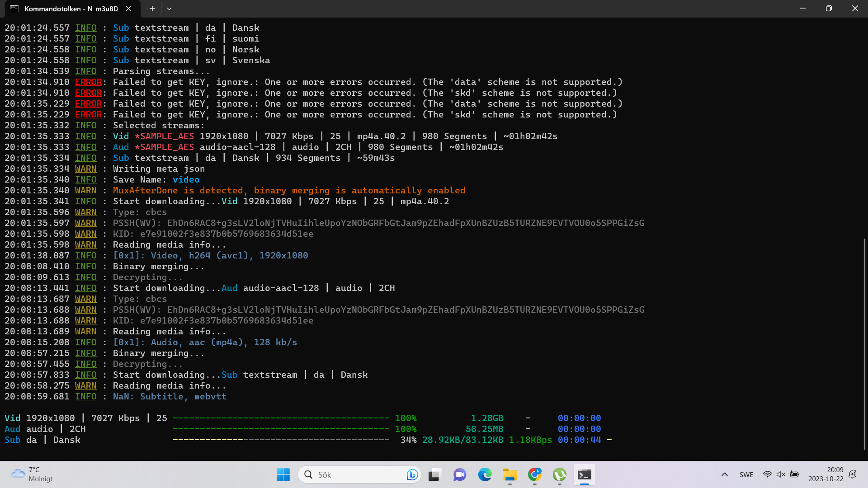
Task: Show hidden system tray icons
Action: (724, 474)
